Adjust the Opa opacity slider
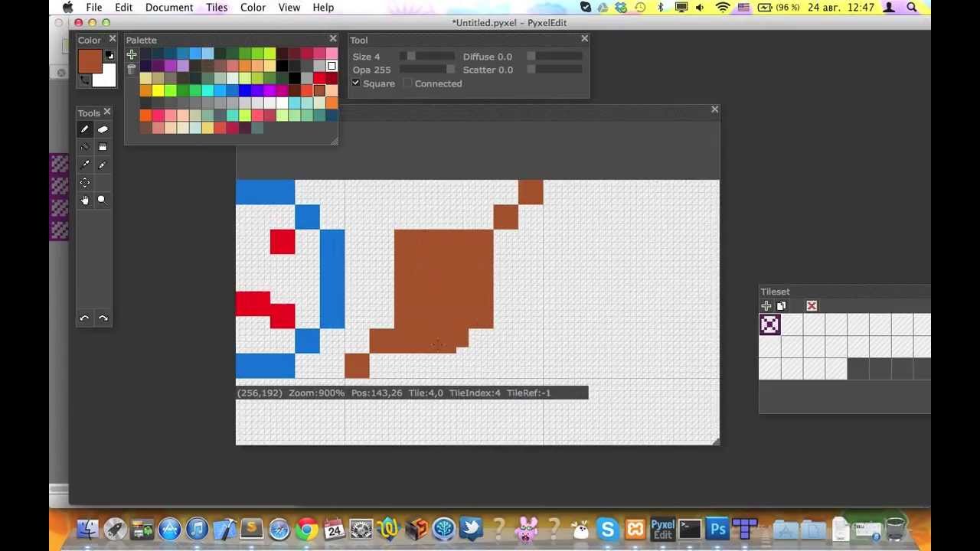The height and width of the screenshot is (551, 980). click(x=426, y=70)
